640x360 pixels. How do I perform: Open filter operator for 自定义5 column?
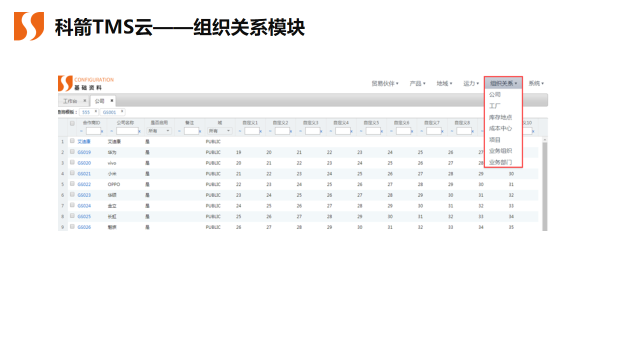[361, 131]
